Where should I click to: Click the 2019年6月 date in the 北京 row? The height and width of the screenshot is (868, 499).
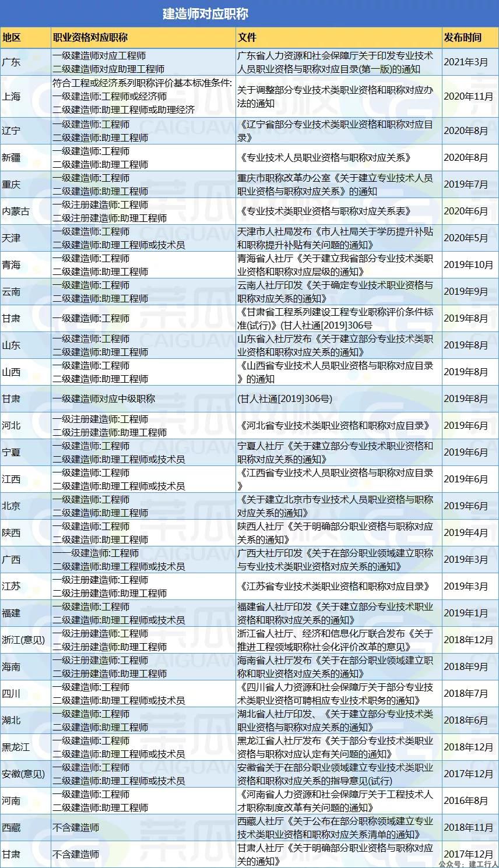466,506
